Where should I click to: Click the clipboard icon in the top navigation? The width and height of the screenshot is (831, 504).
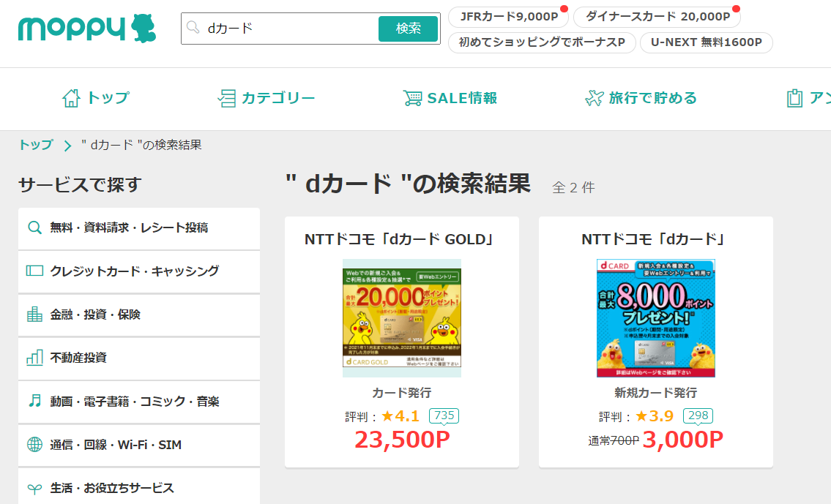pos(794,98)
